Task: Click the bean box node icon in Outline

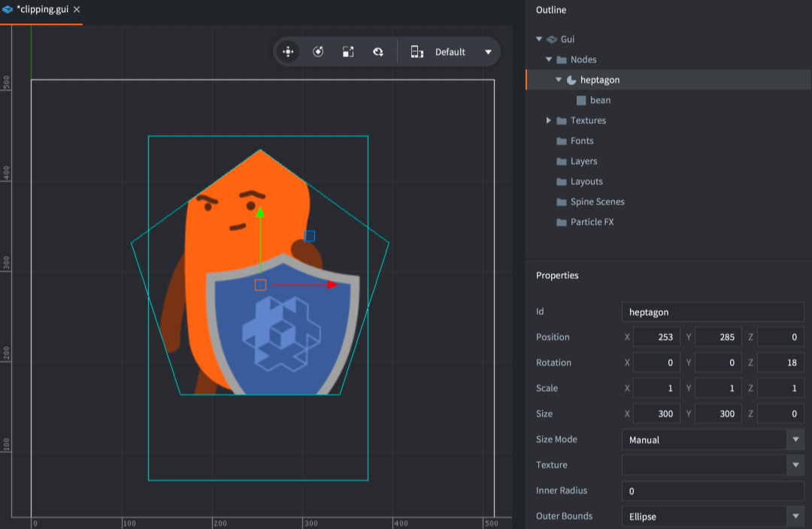Action: (x=582, y=100)
